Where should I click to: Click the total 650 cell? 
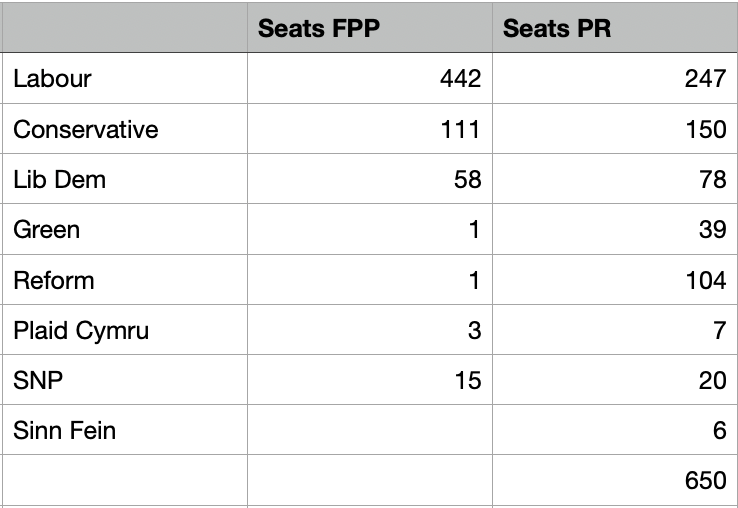(x=614, y=480)
